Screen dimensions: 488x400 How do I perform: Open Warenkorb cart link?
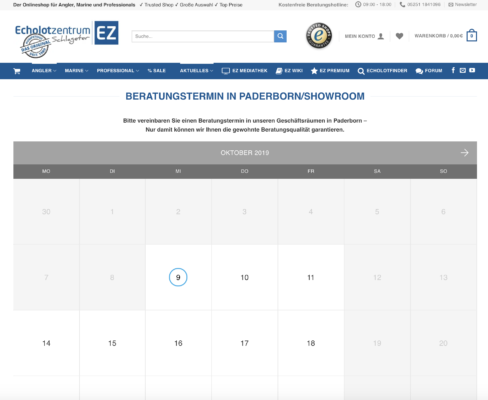pos(438,36)
